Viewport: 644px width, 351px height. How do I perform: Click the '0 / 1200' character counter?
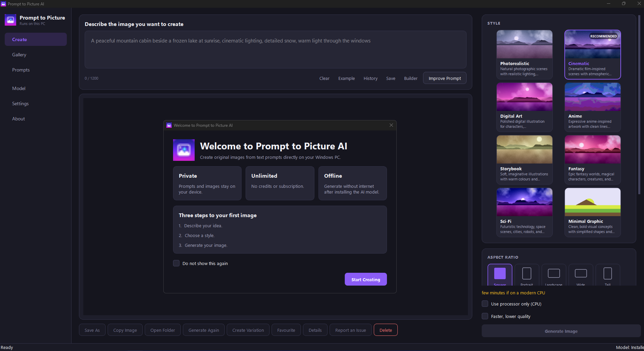(x=91, y=78)
